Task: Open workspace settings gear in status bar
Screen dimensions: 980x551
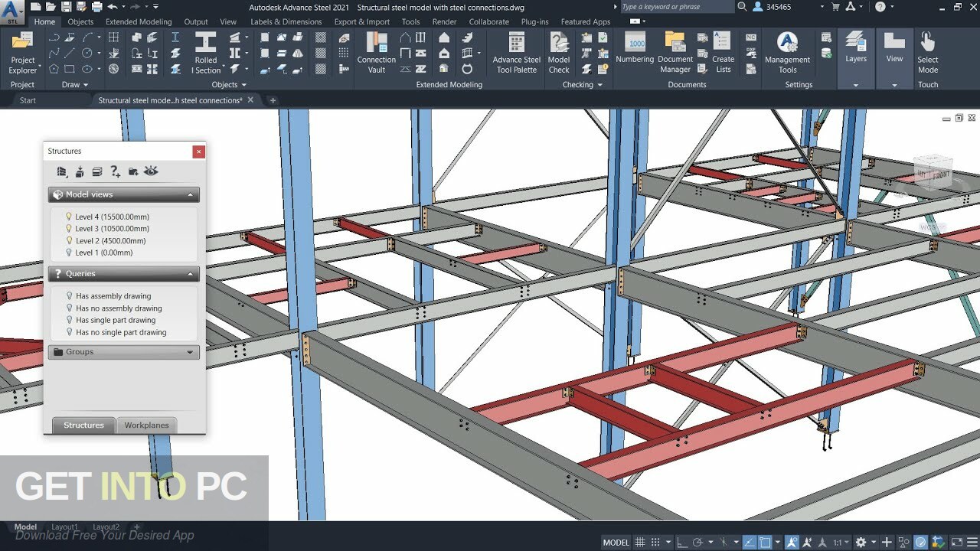Action: pos(861,543)
